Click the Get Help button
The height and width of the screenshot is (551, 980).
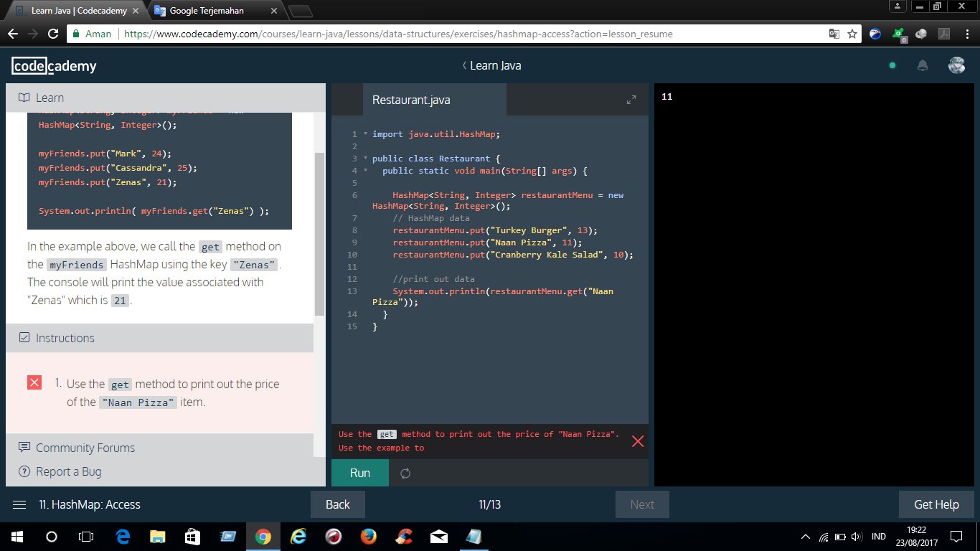[936, 504]
